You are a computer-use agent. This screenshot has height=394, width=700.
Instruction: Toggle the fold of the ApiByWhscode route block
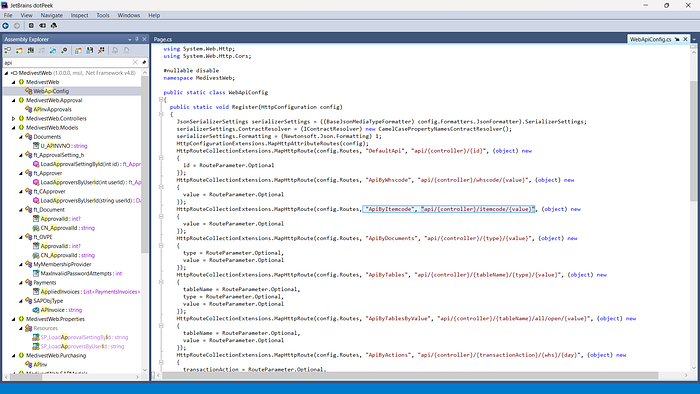[x=161, y=187]
